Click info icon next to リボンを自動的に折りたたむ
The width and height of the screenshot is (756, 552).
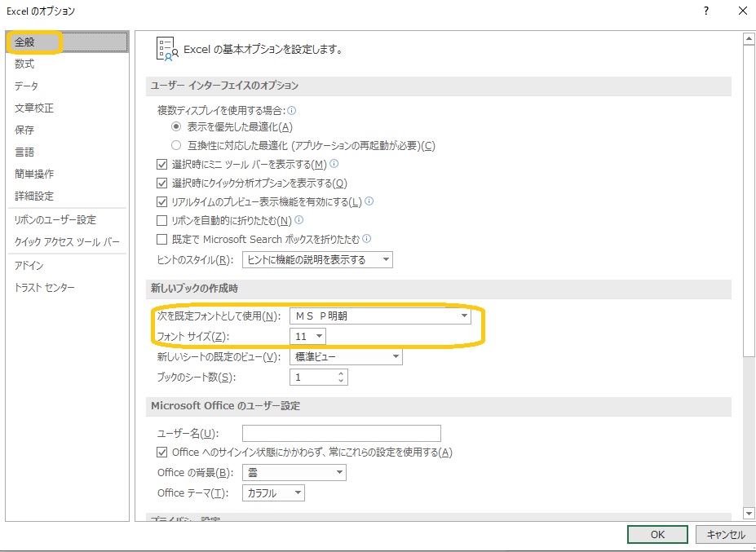point(299,220)
